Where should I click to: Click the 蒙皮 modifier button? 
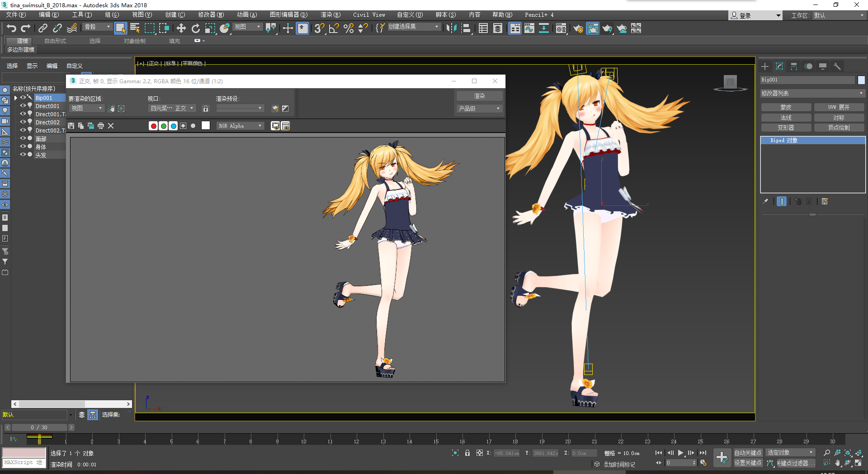coord(786,107)
